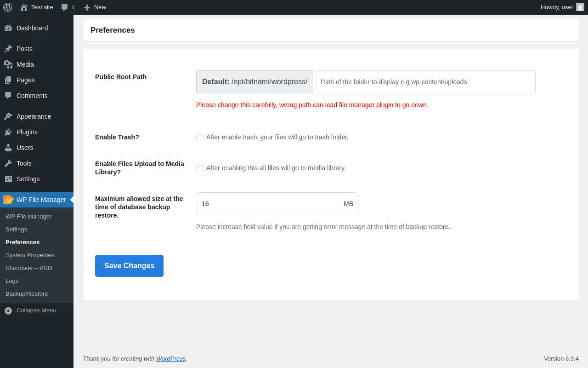Follow the WordPress footer link

tap(170, 358)
